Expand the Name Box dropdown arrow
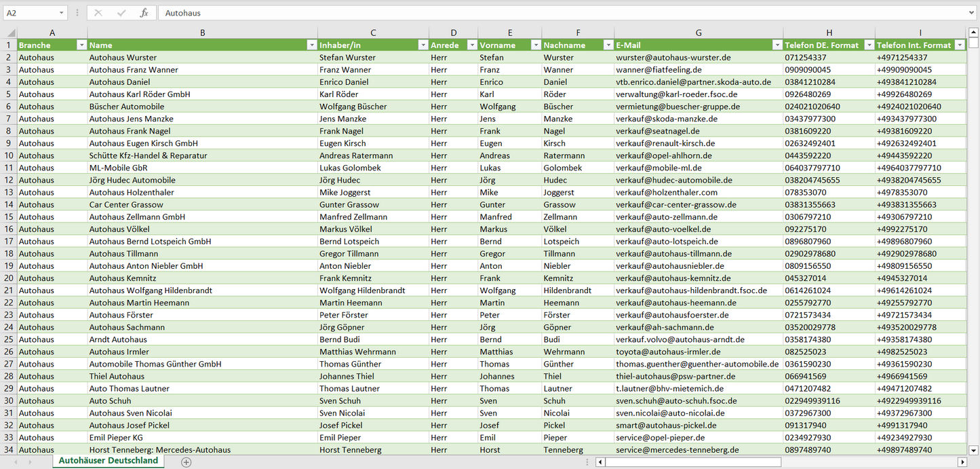 [62, 13]
